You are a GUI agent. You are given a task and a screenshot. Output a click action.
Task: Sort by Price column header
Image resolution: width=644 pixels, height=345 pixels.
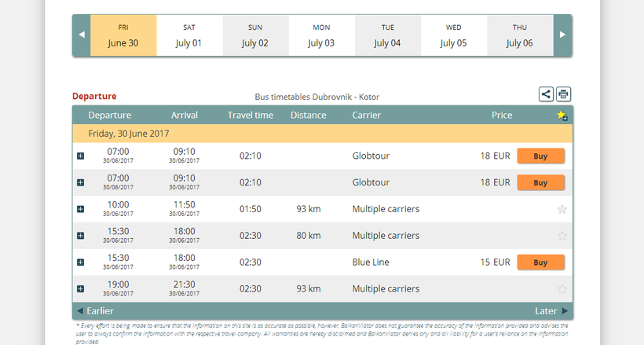[x=501, y=116]
